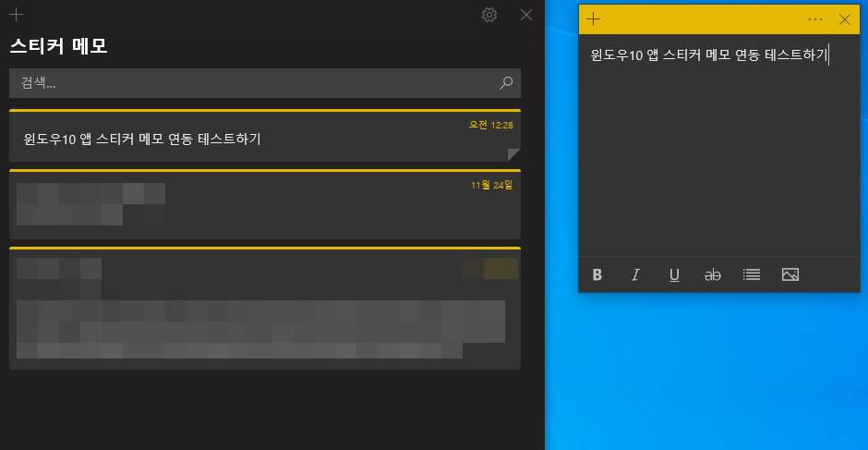
Task: Toggle strikethrough formatting in sticky note
Action: pyautogui.click(x=713, y=274)
